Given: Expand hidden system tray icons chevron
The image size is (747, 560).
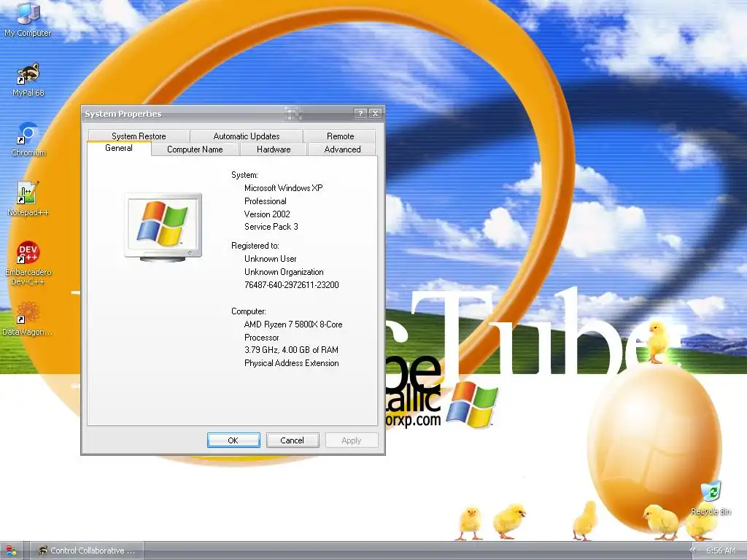Looking at the screenshot, I should click(692, 551).
